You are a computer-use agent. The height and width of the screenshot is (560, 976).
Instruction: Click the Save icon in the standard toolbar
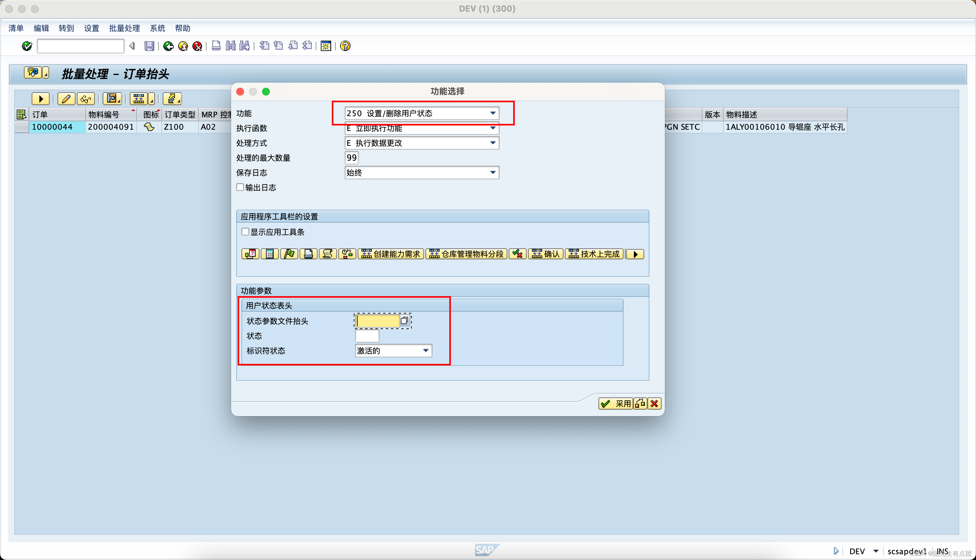150,46
